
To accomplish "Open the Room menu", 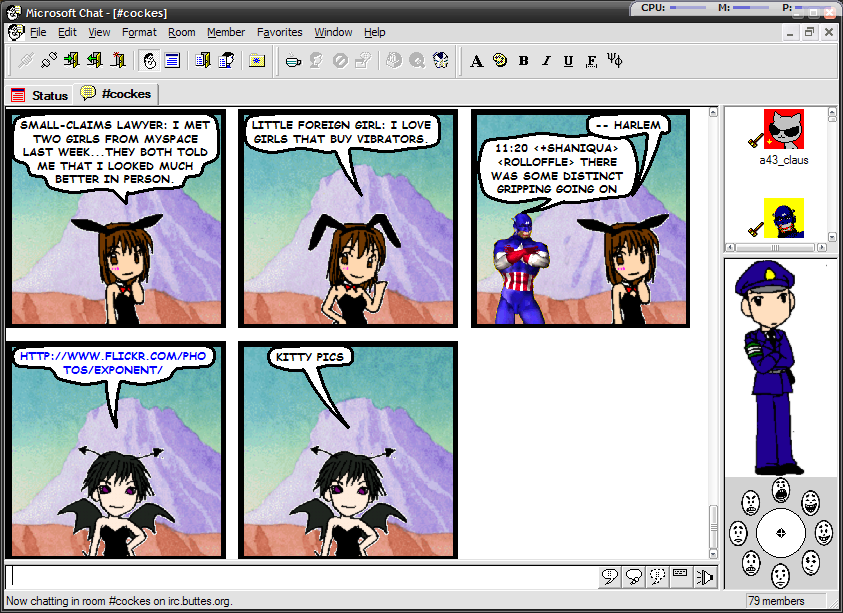I will tap(182, 32).
